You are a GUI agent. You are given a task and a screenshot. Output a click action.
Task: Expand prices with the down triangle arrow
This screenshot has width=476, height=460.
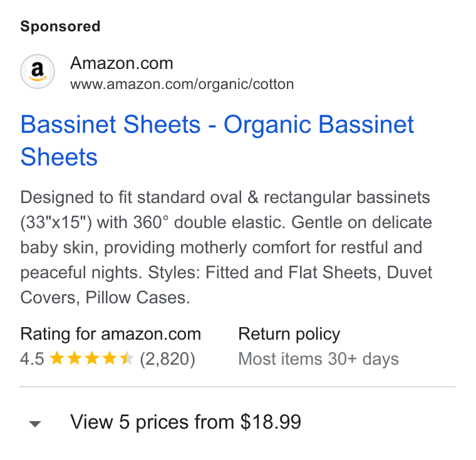click(x=35, y=424)
